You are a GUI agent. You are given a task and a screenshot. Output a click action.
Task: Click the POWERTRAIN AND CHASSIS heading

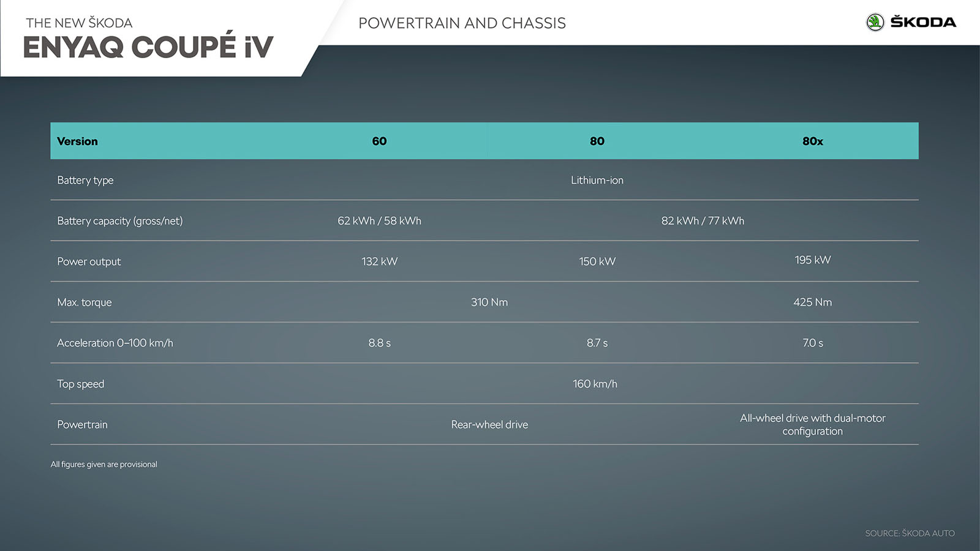click(x=462, y=23)
